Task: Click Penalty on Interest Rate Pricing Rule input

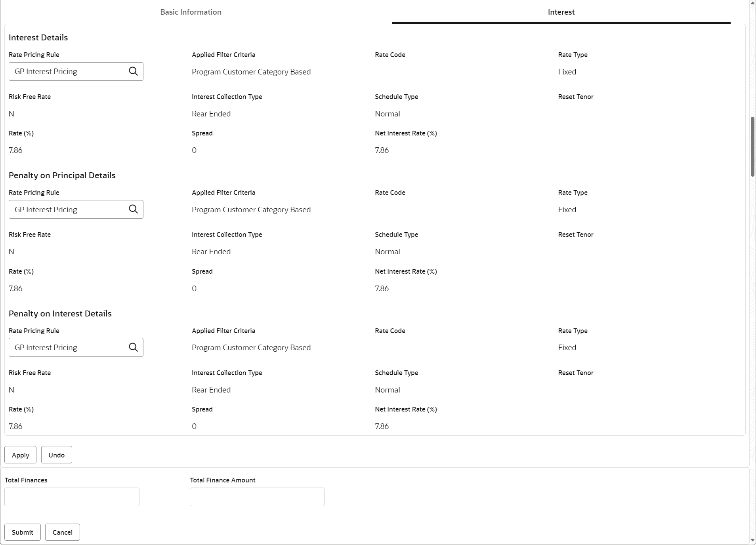Action: [x=67, y=347]
